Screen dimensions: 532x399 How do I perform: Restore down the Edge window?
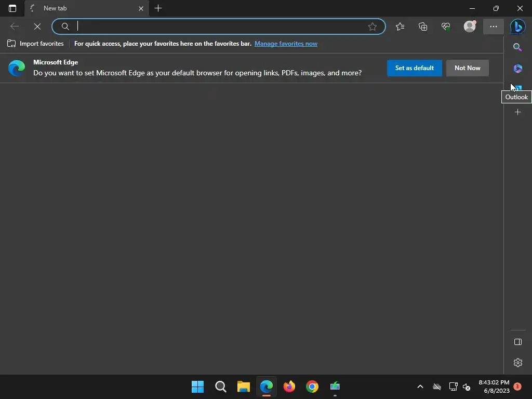pos(496,8)
